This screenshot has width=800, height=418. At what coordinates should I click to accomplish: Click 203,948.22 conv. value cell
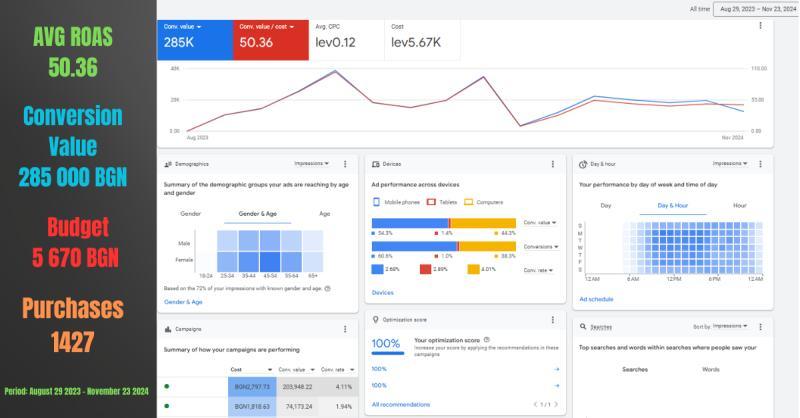[297, 387]
